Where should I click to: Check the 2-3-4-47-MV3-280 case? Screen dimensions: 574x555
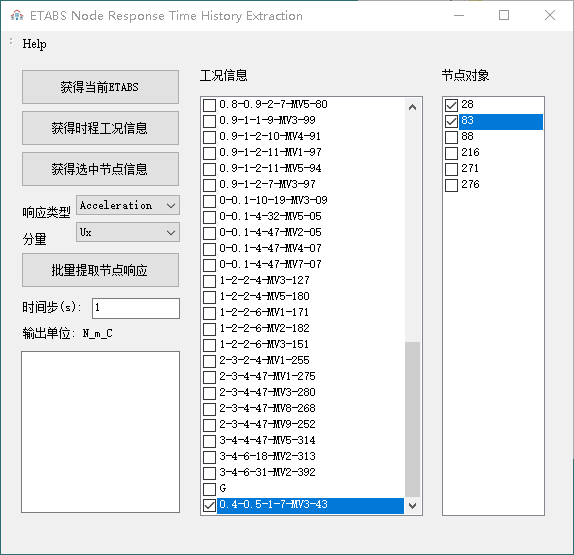point(209,393)
